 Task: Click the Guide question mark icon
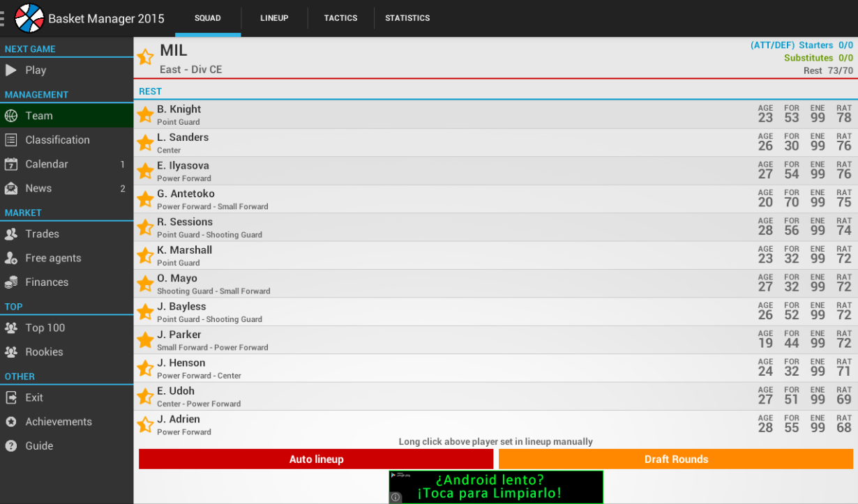click(11, 446)
